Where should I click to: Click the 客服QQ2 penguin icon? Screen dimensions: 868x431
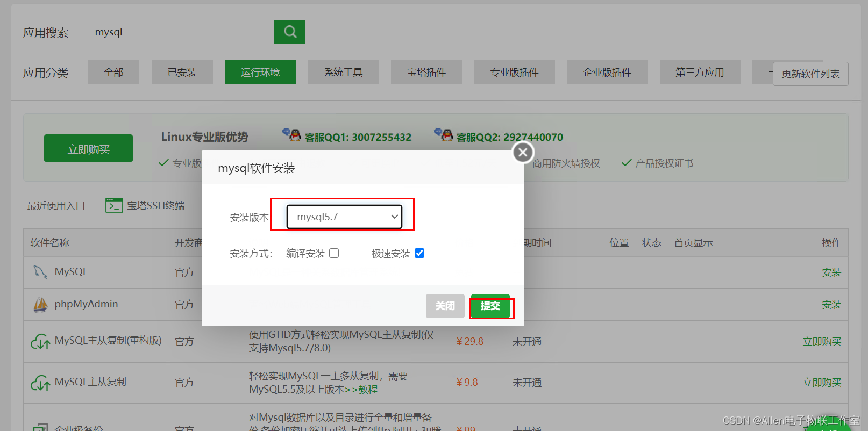[444, 135]
